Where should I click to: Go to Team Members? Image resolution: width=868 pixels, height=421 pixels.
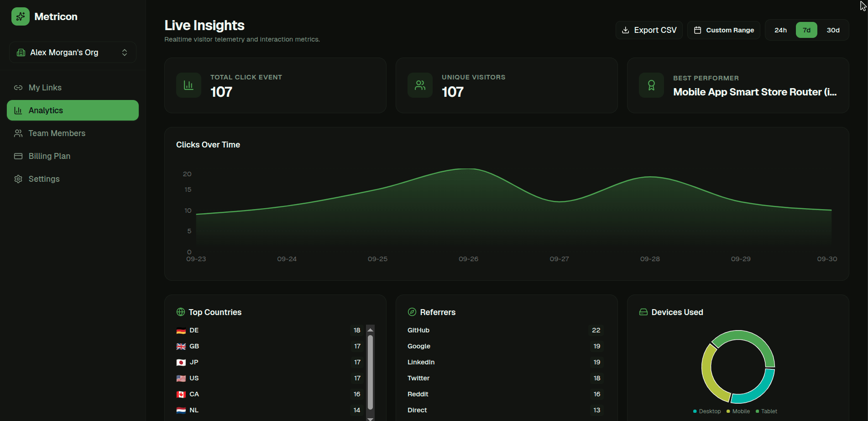pos(73,133)
